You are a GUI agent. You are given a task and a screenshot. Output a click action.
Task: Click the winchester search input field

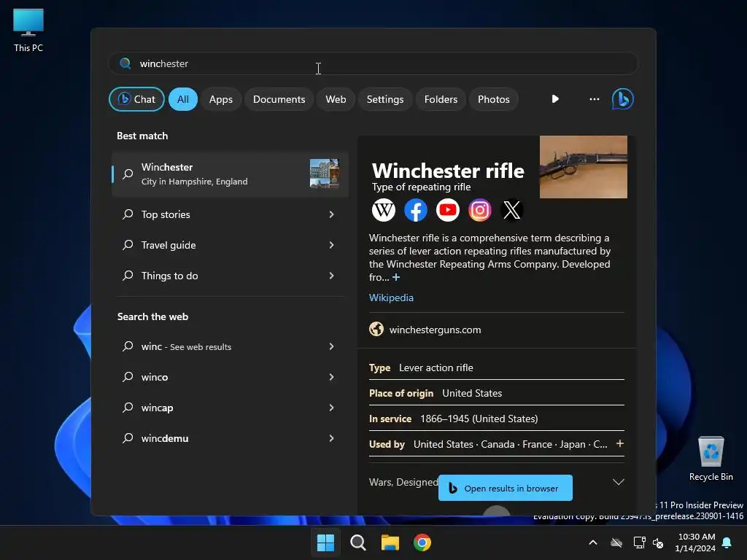(373, 63)
